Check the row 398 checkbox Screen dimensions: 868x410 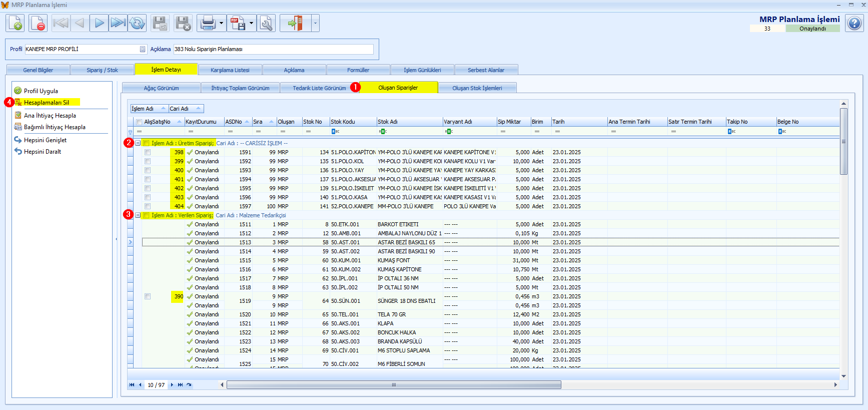click(x=148, y=152)
